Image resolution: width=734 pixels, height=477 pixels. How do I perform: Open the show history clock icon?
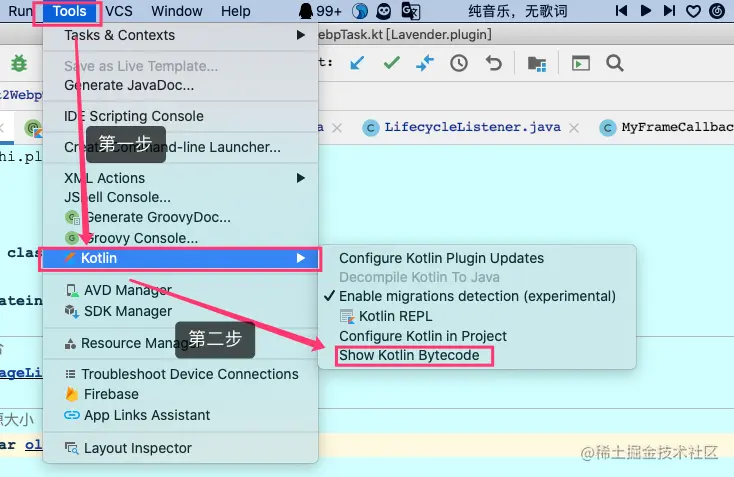[x=459, y=63]
